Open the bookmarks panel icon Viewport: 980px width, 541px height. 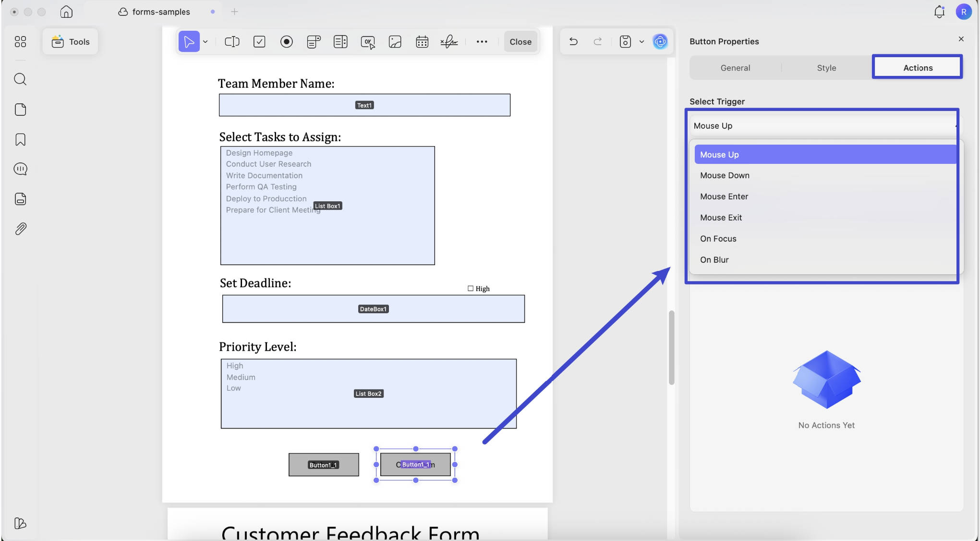coord(20,139)
